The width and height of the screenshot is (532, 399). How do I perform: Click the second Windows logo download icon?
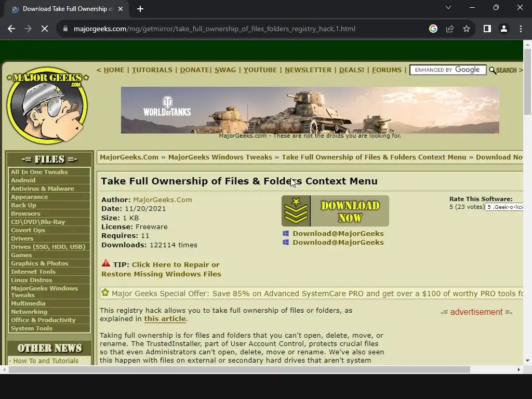[286, 242]
